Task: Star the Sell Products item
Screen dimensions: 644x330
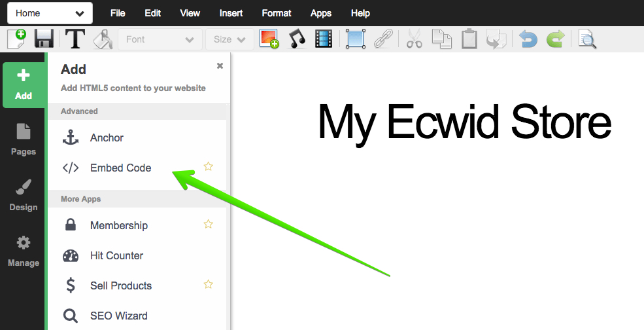Action: [209, 284]
